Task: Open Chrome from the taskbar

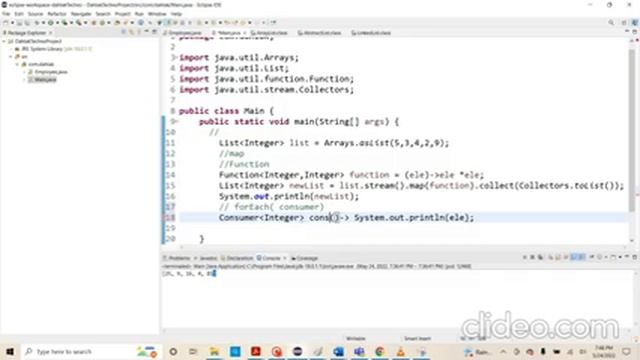Action: pyautogui.click(x=380, y=351)
